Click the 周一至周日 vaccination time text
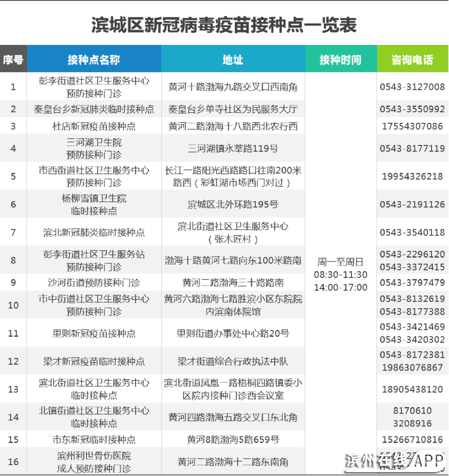The width and height of the screenshot is (449, 476). [x=340, y=262]
